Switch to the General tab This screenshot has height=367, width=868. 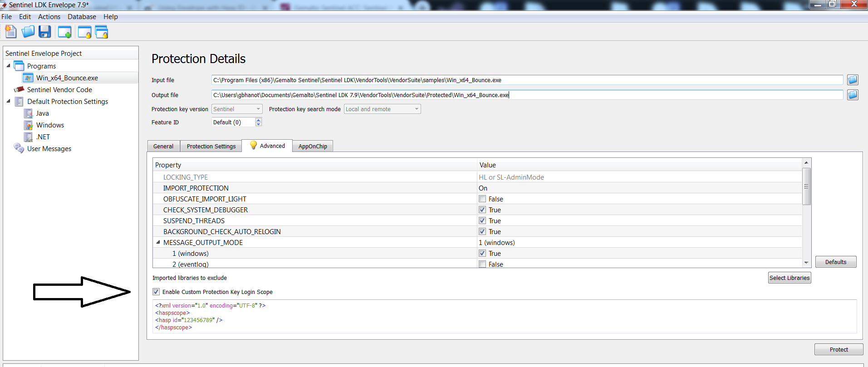tap(163, 146)
